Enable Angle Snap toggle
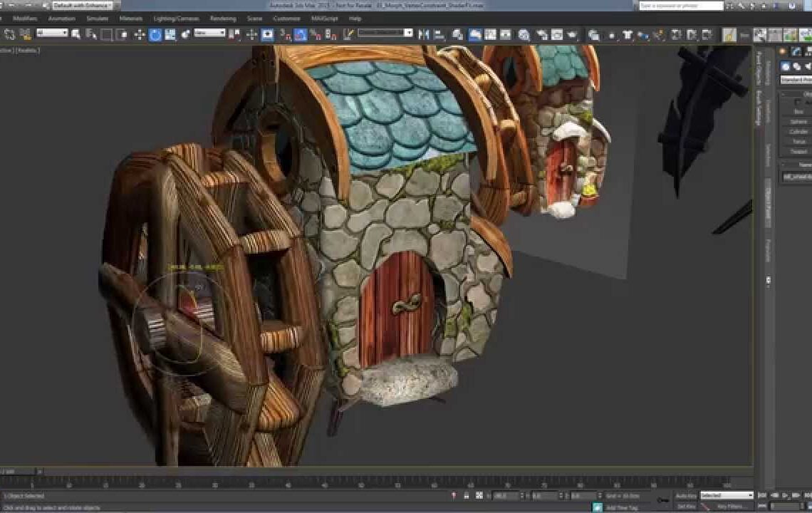 (x=281, y=32)
